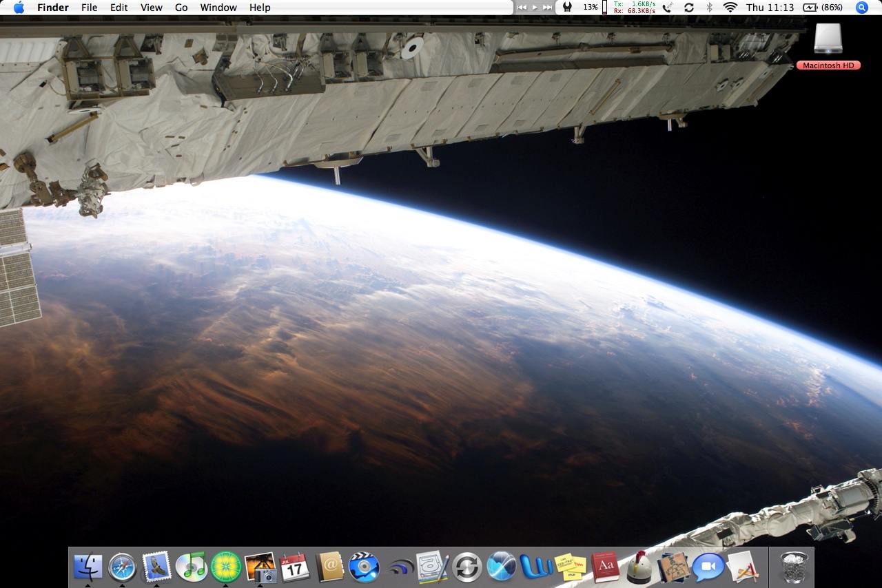Screen dimensions: 882x588
Task: Open Mail from the Dock
Action: pyautogui.click(x=157, y=567)
